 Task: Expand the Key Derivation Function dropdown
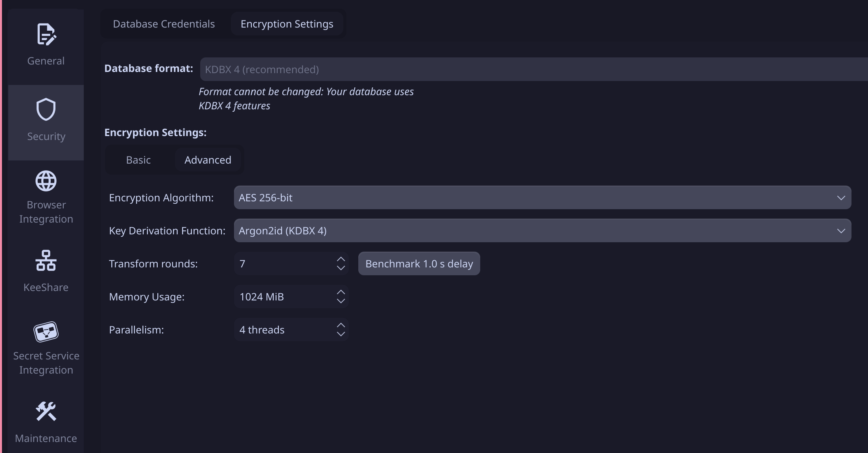pos(542,231)
